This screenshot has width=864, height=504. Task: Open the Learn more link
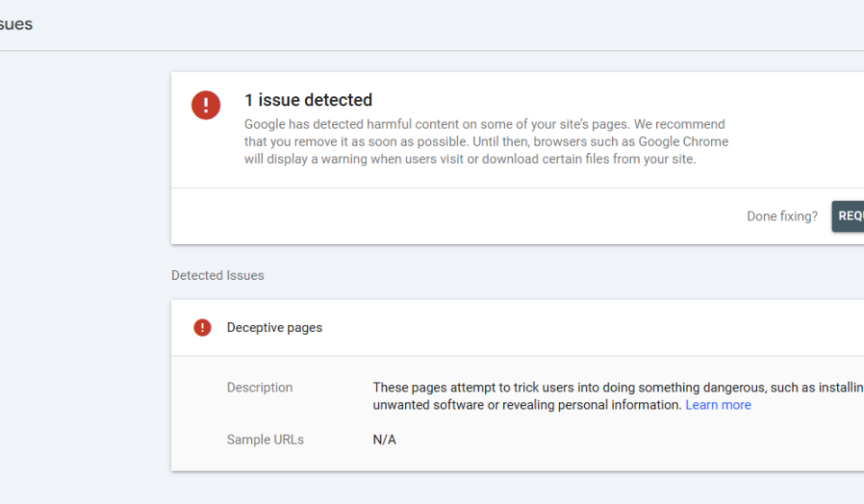tap(717, 405)
